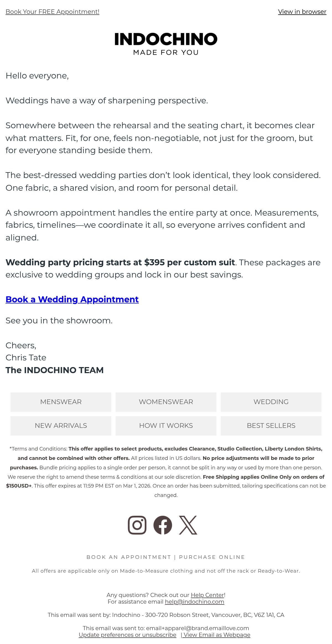Open the Facebook social icon
Screen dimensions: 332x644
(163, 525)
